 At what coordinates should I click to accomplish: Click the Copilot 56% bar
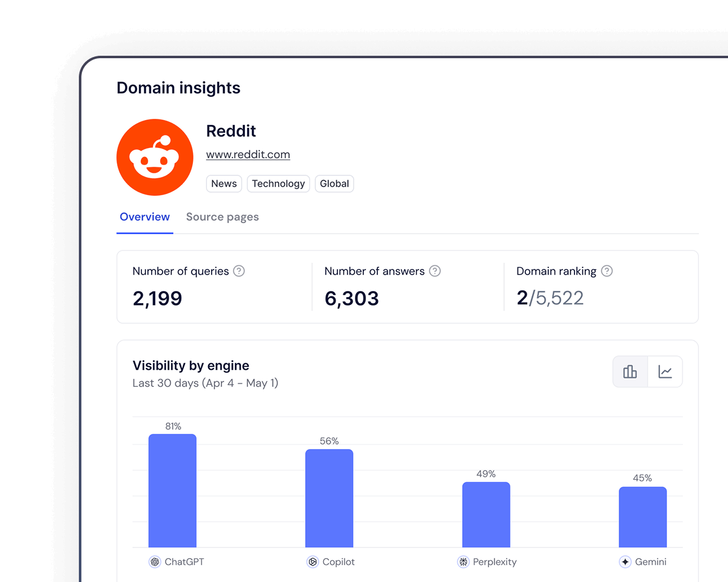pyautogui.click(x=329, y=498)
